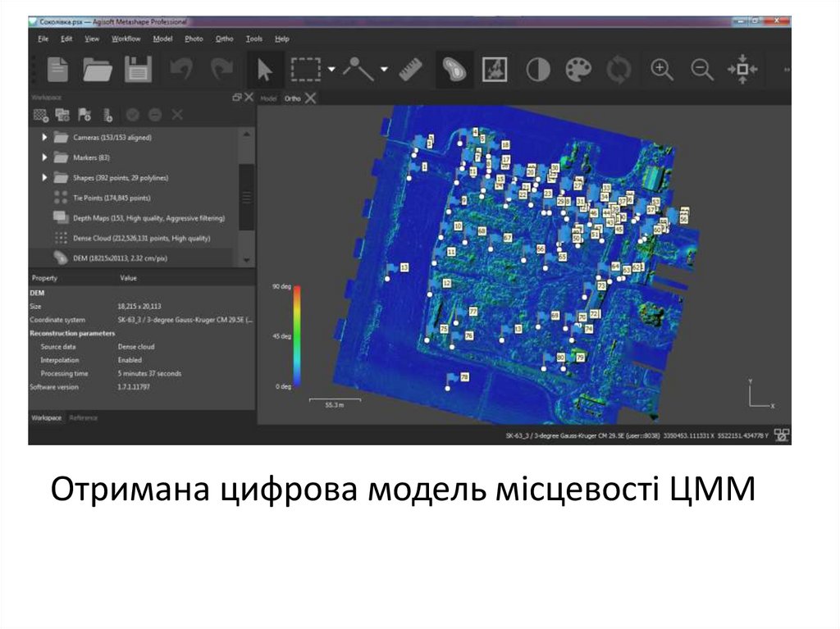The height and width of the screenshot is (629, 840).
Task: Click the Add scale bar icon
Action: pyautogui.click(x=107, y=115)
